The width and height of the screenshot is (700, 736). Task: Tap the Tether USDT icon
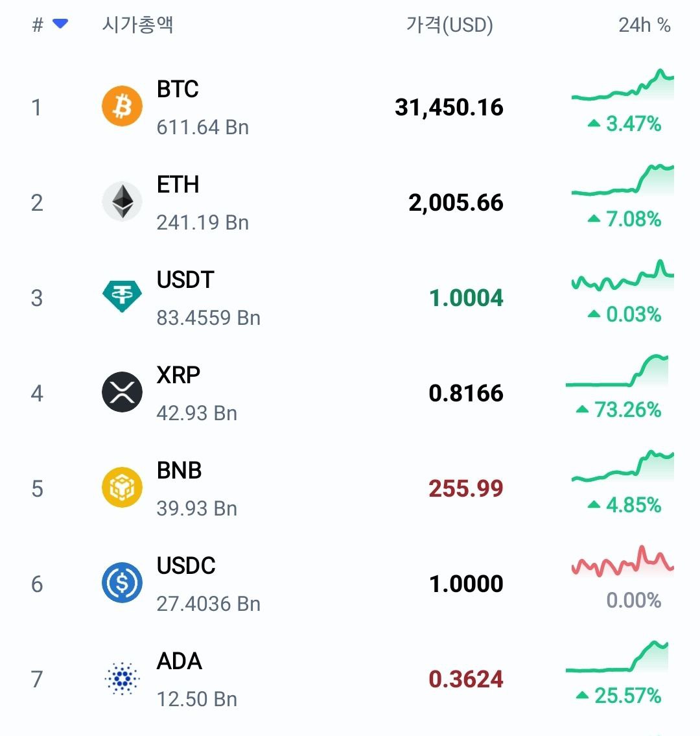click(x=122, y=297)
